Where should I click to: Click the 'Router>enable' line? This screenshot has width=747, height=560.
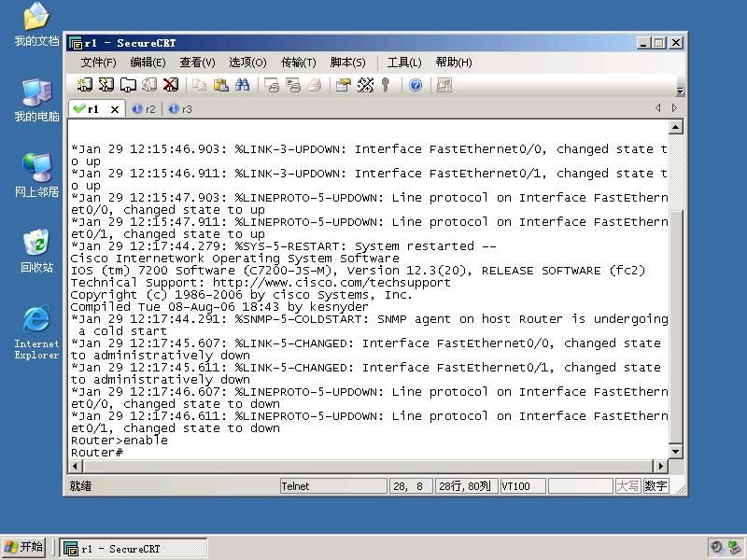[120, 440]
